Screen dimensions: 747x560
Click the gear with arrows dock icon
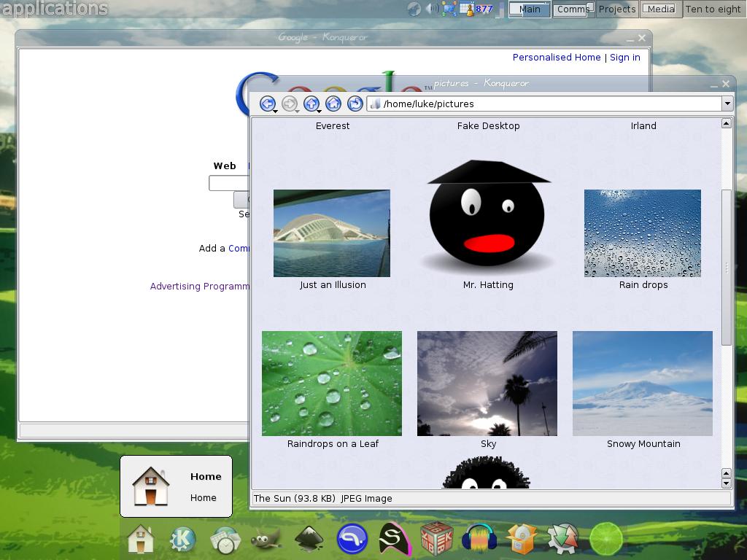tap(564, 539)
